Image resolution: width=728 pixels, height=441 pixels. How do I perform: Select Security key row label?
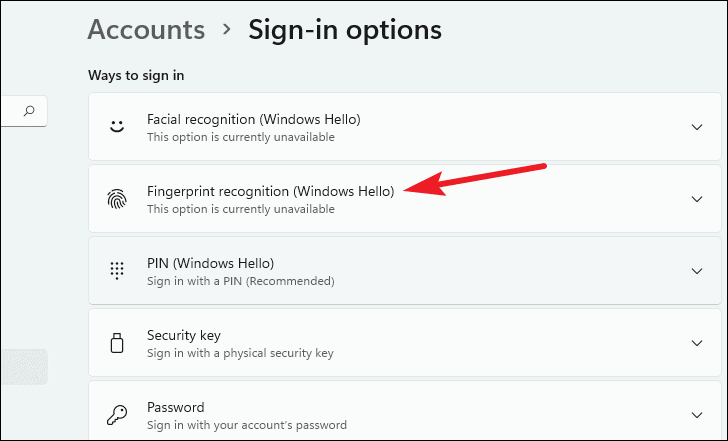click(x=184, y=335)
